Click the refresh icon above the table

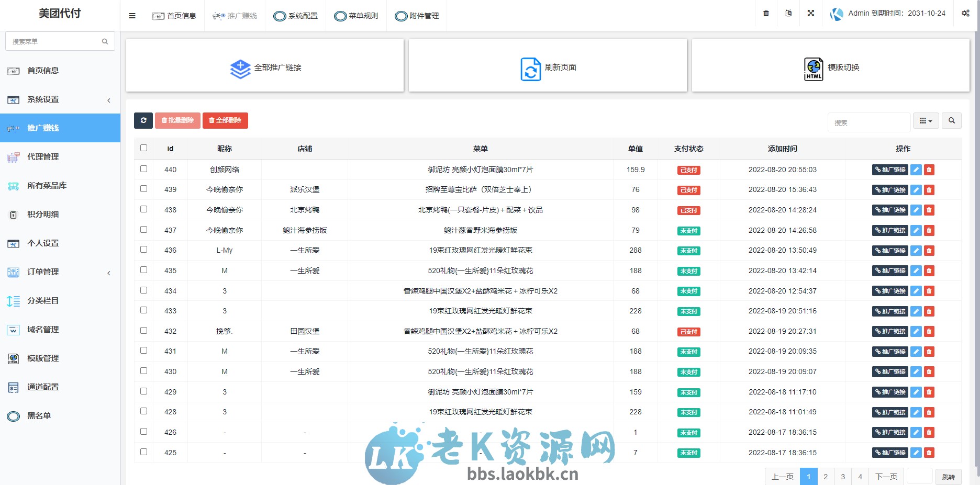[x=143, y=120]
